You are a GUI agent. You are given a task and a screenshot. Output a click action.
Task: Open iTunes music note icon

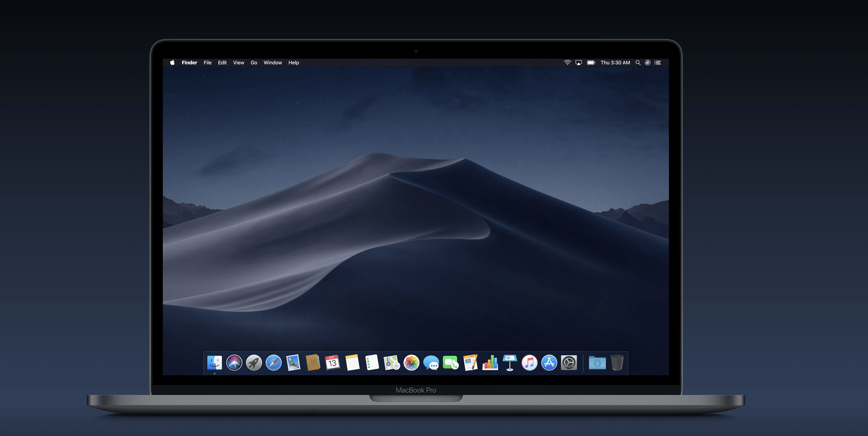(x=529, y=363)
